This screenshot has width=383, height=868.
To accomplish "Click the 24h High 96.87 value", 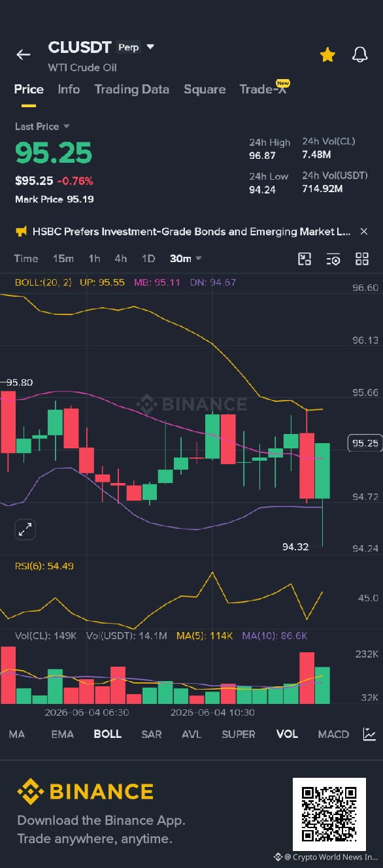I will click(263, 156).
